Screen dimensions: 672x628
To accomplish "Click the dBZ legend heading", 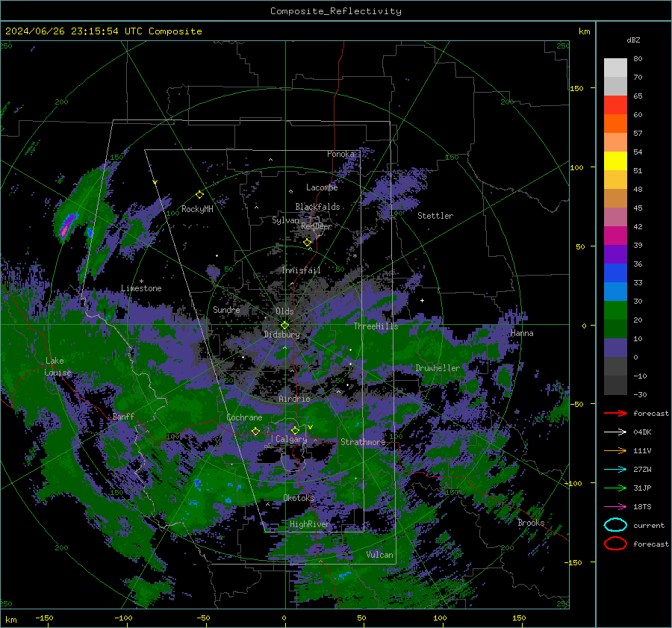I will click(633, 40).
